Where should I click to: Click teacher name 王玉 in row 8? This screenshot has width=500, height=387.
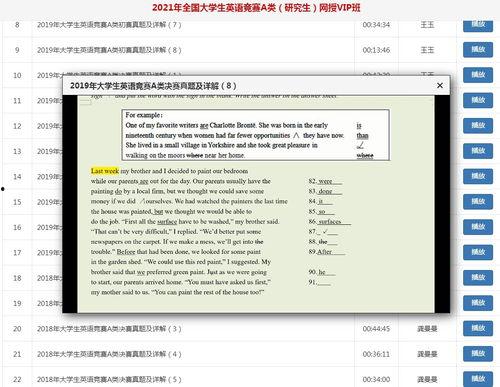click(x=427, y=25)
